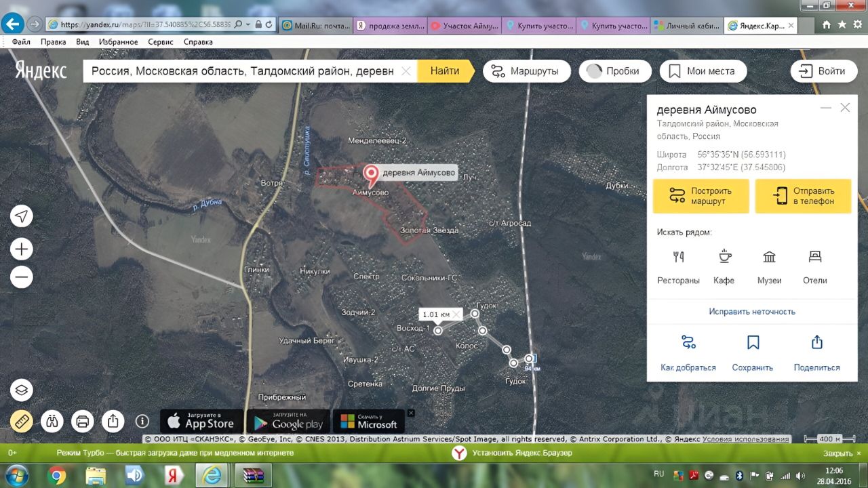Remove the 1.01 км ruler measurement

[456, 314]
